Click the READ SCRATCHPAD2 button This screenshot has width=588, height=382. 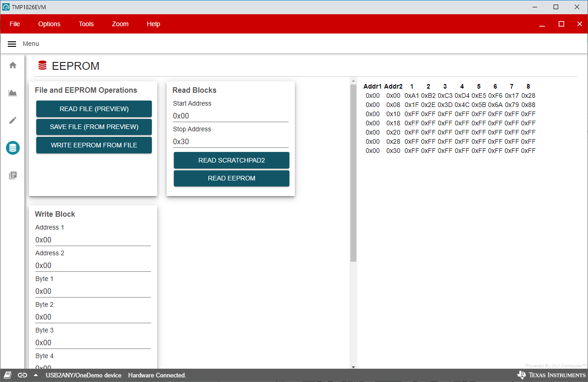point(232,160)
